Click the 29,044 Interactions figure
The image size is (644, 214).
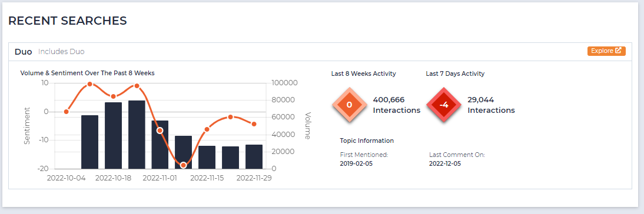coord(491,105)
